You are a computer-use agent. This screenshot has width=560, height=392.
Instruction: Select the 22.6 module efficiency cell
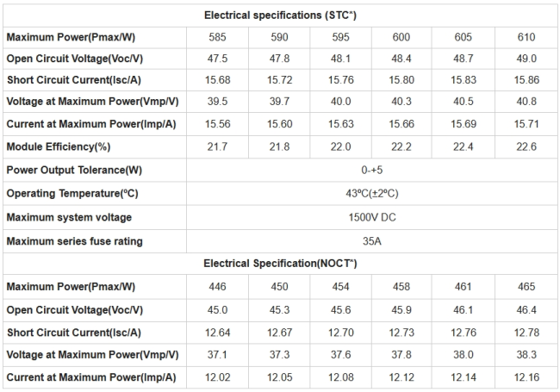click(x=527, y=147)
